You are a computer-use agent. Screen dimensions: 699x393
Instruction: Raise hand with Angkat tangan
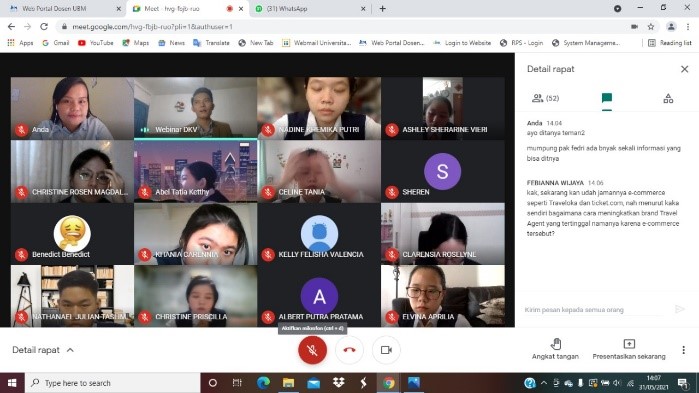pos(555,349)
